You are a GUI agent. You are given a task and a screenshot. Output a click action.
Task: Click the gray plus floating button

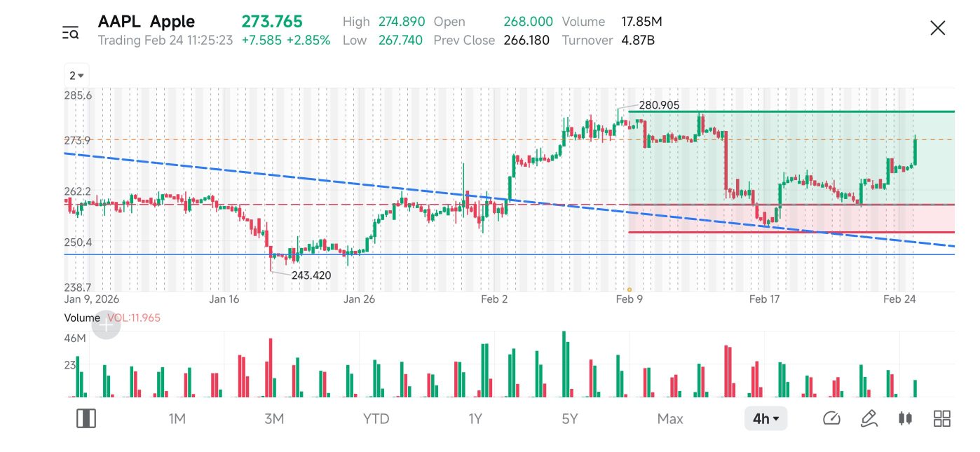[x=107, y=325]
